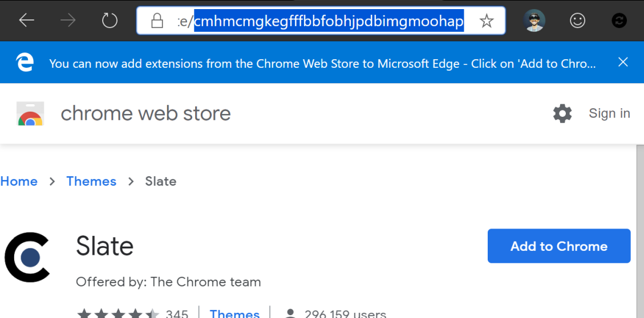Click the star rating for Slate
644x318 pixels.
[x=118, y=314]
